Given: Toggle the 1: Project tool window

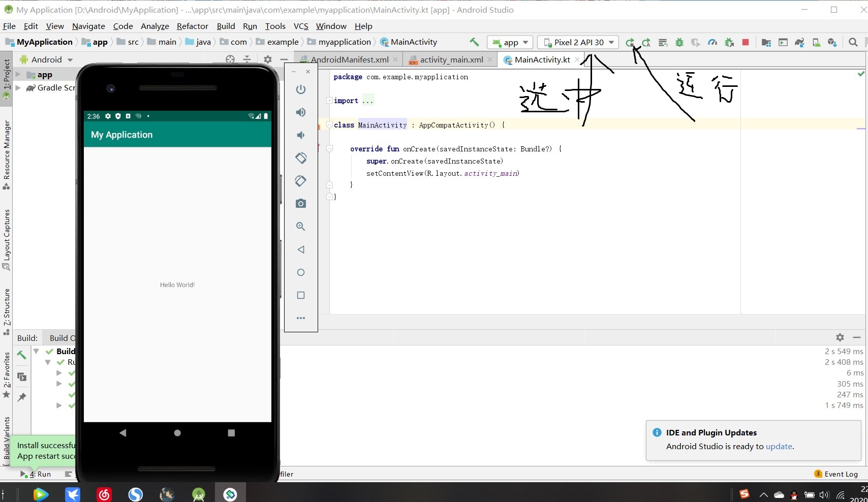Looking at the screenshot, I should click(7, 79).
